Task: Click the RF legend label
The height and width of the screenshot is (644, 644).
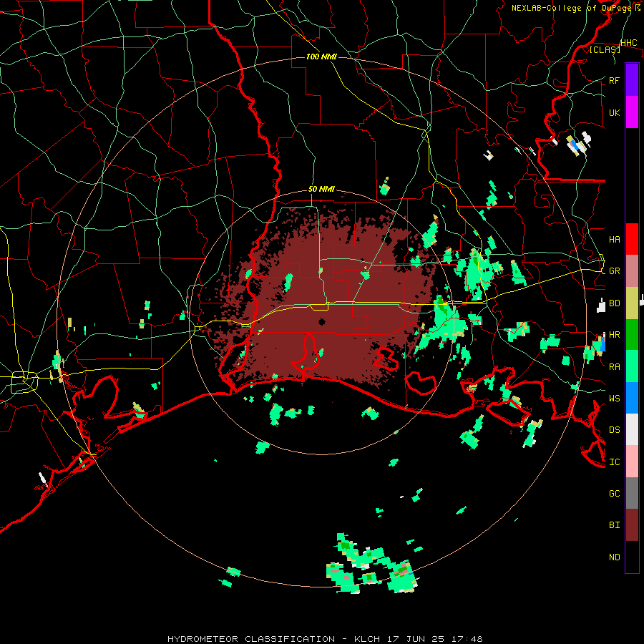Action: [x=614, y=80]
